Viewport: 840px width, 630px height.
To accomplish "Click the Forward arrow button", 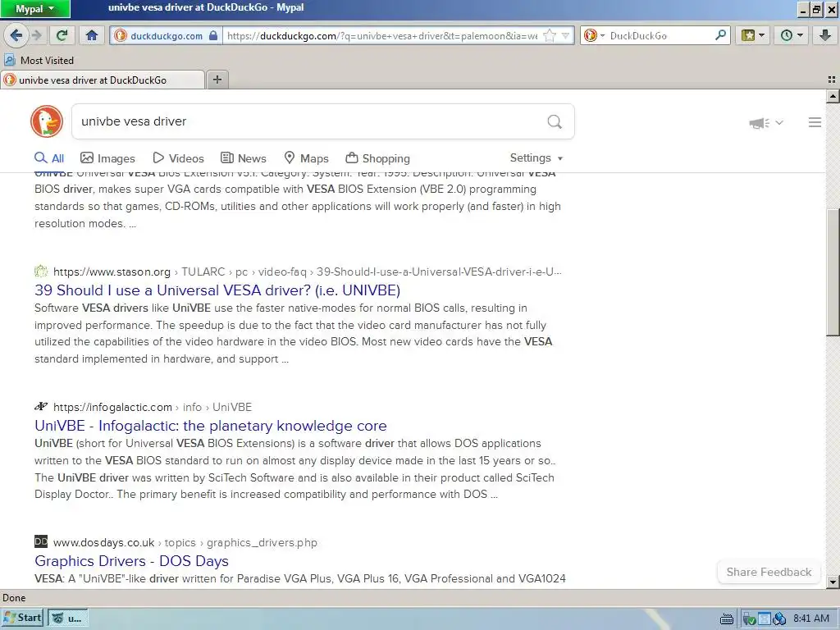I will (37, 35).
